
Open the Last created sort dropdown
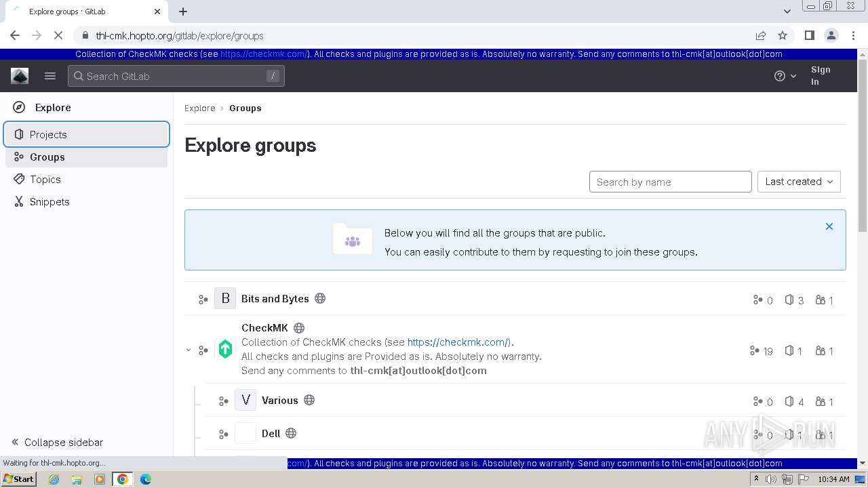[x=799, y=182]
